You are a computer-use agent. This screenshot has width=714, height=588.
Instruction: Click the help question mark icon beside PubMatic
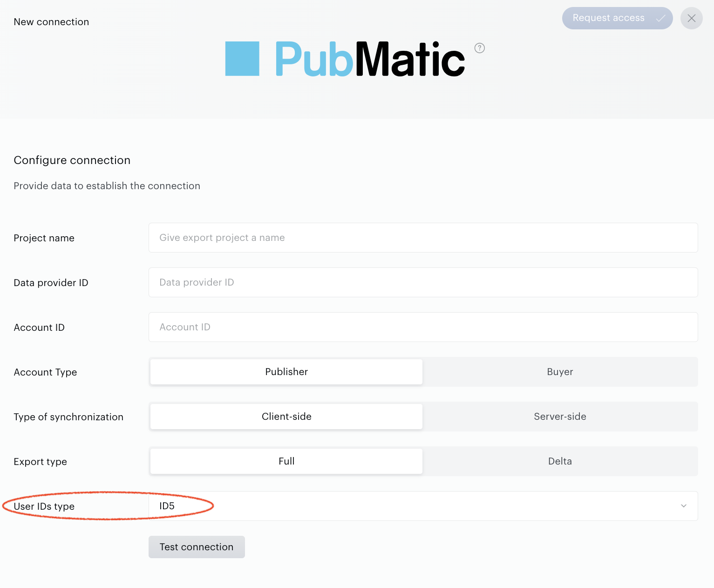point(480,48)
